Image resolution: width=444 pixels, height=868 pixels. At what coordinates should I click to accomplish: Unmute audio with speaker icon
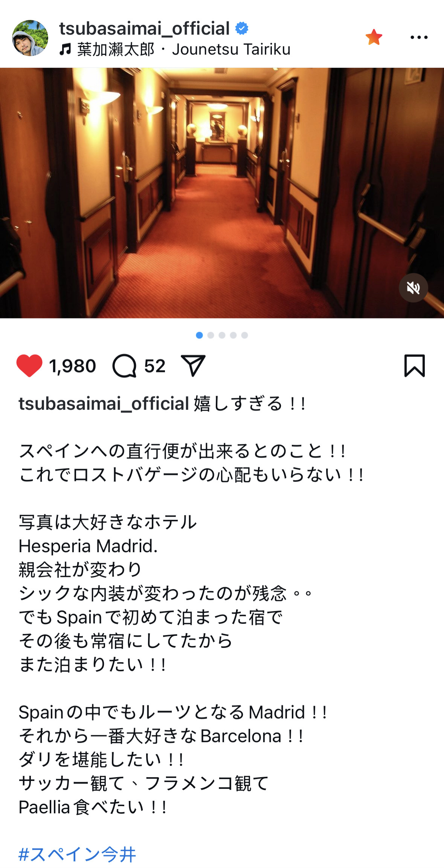coord(413,288)
